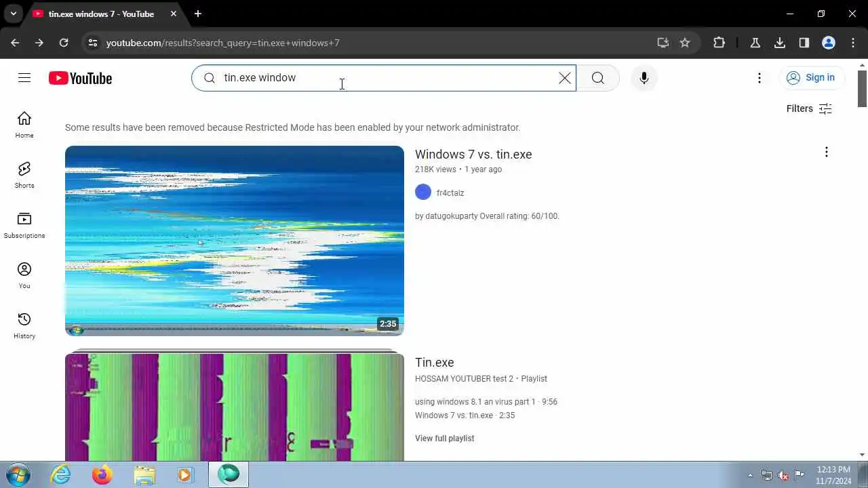Open Chrome Labs flask icon
868x488 pixels.
pos(755,43)
